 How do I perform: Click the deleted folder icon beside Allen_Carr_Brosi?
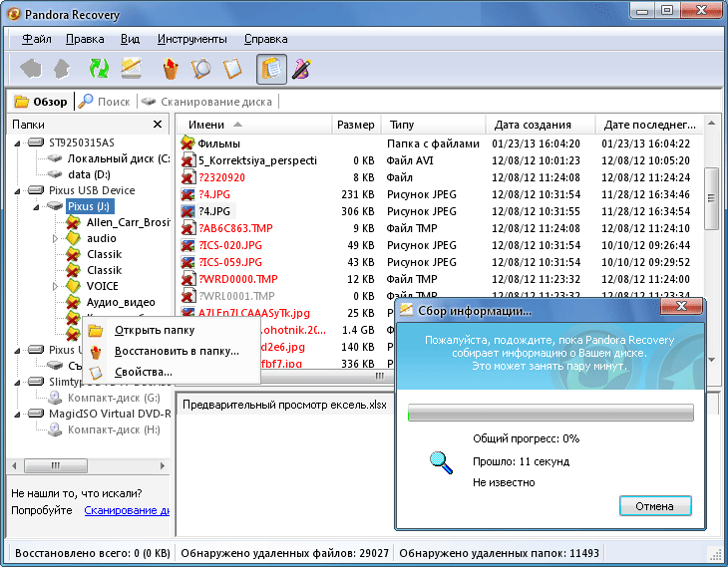(73, 223)
